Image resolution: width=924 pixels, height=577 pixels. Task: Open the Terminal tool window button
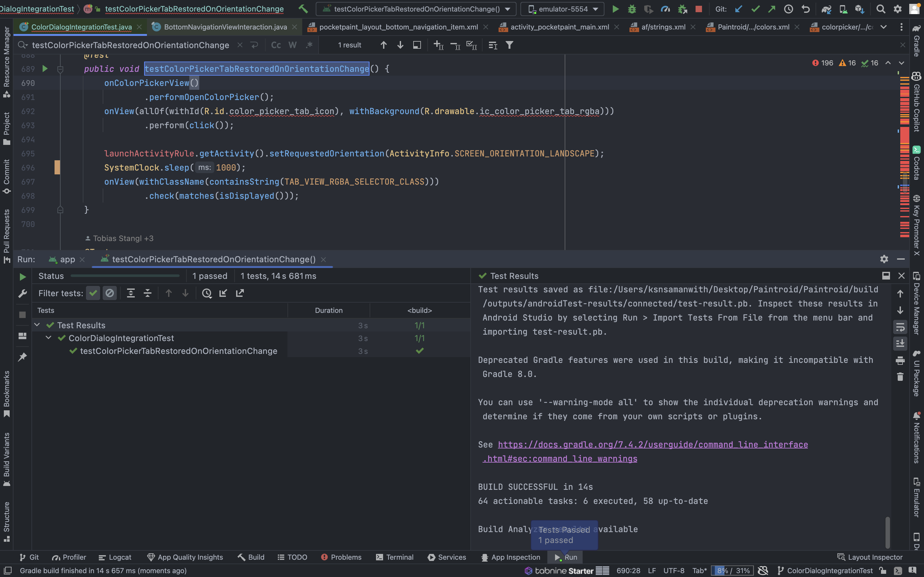pyautogui.click(x=395, y=557)
